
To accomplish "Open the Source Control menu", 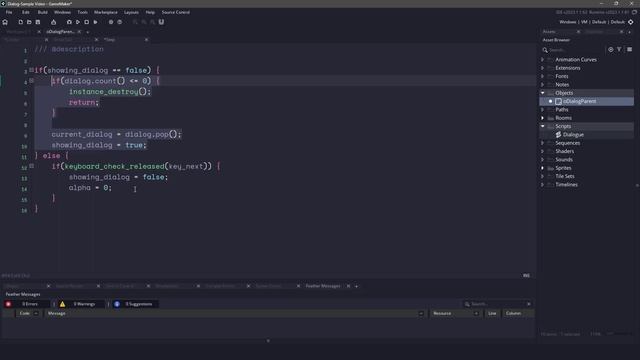I will coord(176,12).
